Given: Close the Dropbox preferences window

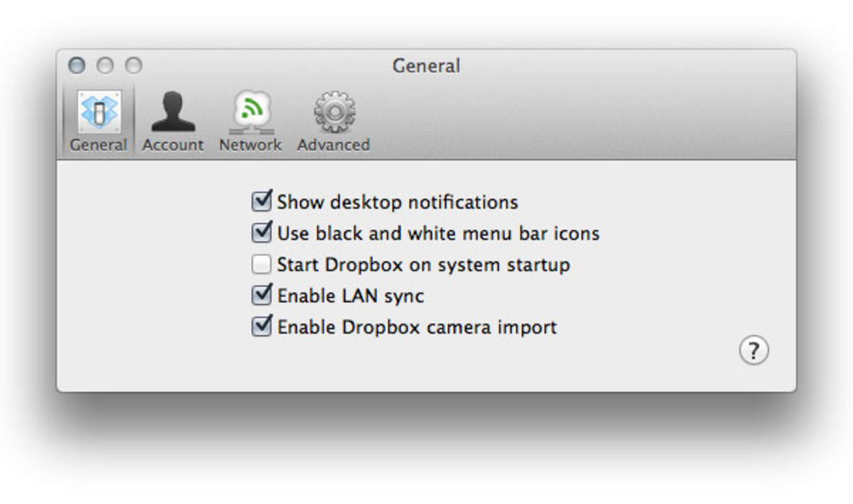Looking at the screenshot, I should (x=77, y=65).
